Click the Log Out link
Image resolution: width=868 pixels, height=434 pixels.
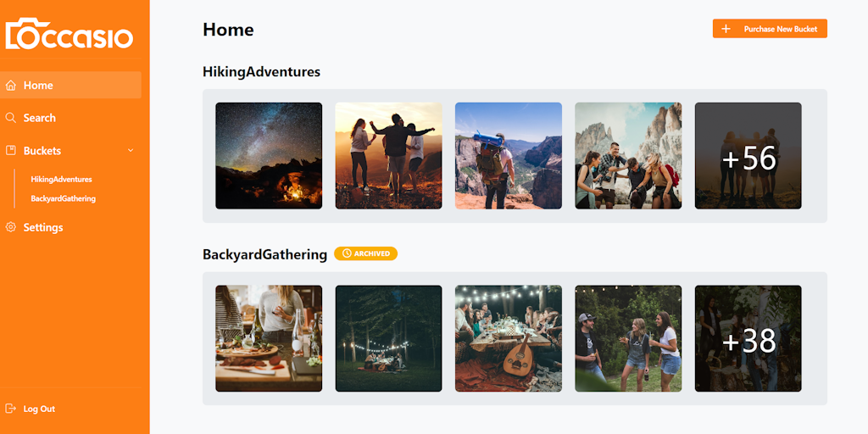point(39,409)
